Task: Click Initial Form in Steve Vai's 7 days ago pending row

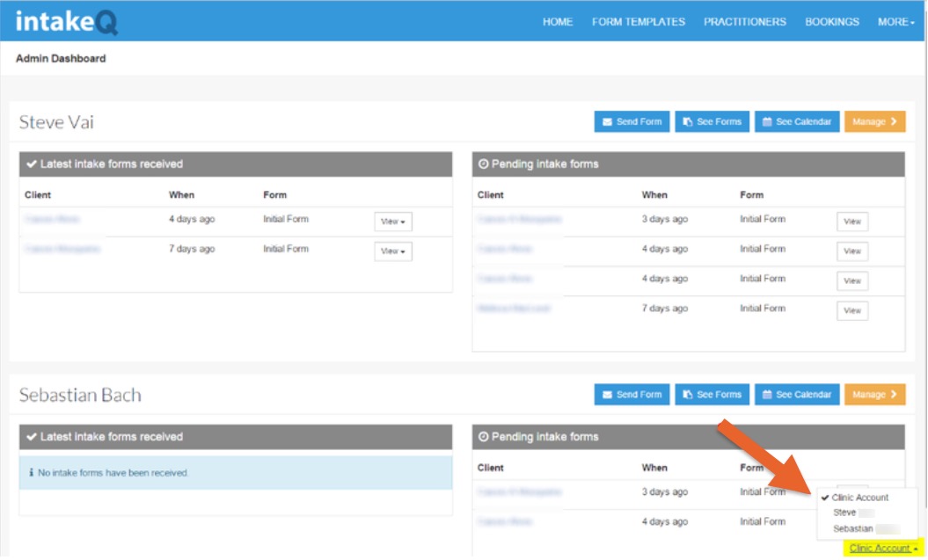Action: click(x=763, y=308)
